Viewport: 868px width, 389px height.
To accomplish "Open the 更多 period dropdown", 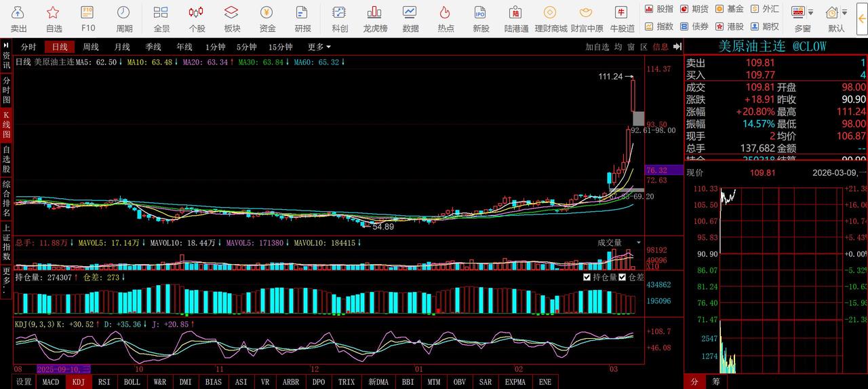I will click(319, 47).
